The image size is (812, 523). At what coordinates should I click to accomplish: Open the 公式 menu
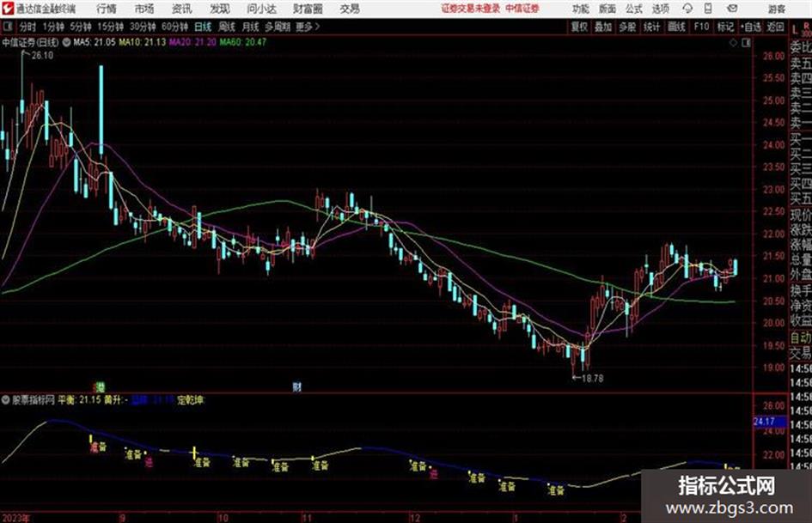click(634, 9)
